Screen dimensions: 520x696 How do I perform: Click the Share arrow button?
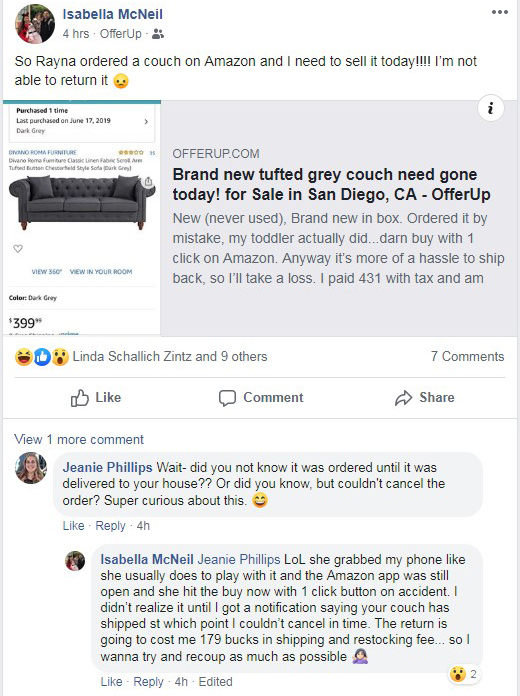point(425,398)
